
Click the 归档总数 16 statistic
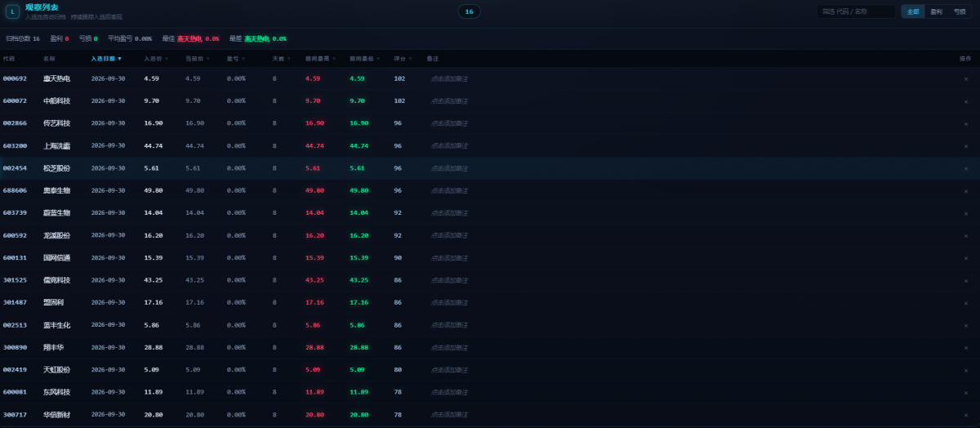(x=23, y=38)
